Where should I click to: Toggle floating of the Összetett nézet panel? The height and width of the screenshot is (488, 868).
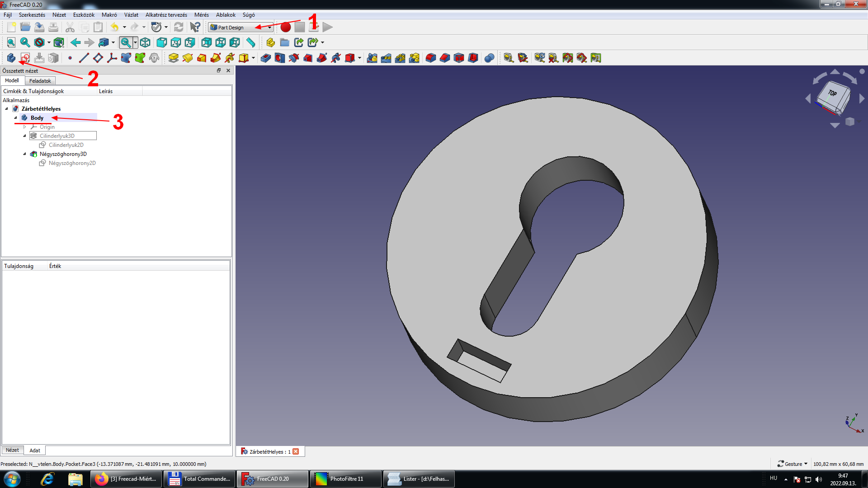click(x=219, y=70)
